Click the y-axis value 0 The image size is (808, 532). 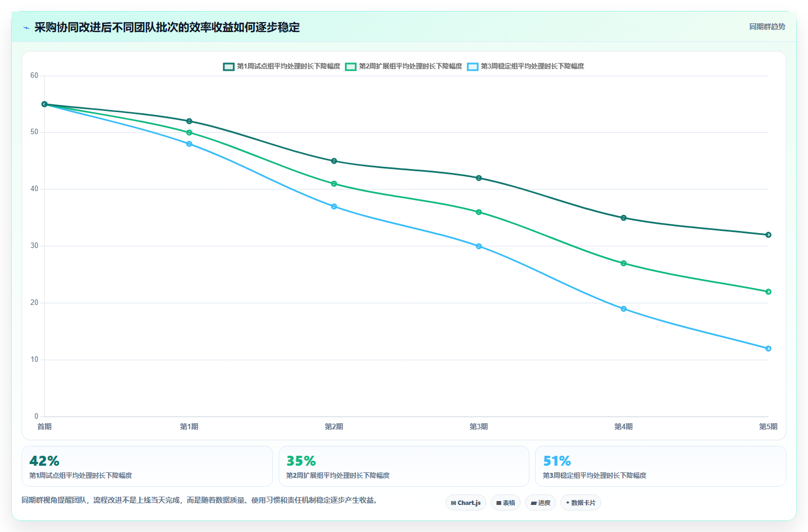36,417
